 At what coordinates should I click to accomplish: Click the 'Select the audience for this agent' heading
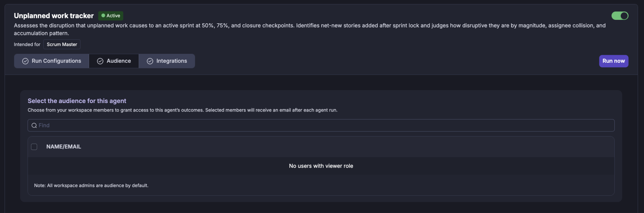(77, 101)
